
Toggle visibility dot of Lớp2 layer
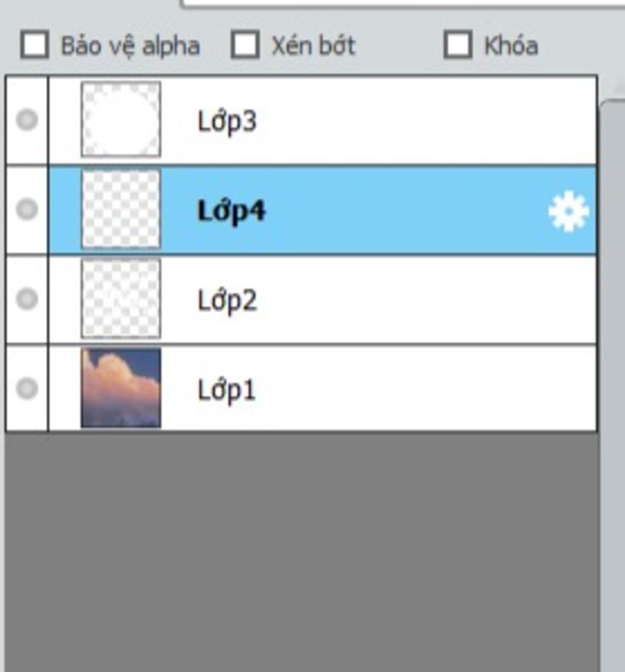pyautogui.click(x=27, y=298)
